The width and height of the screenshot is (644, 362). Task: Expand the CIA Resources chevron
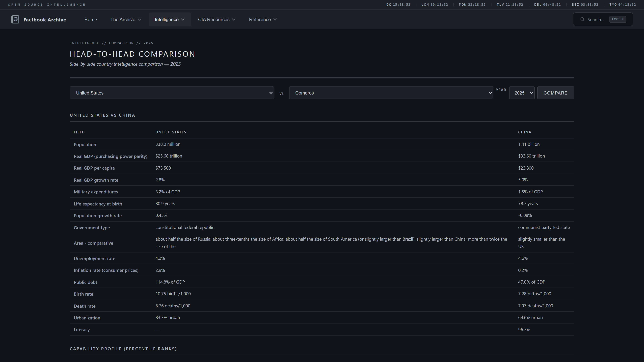[x=234, y=19]
